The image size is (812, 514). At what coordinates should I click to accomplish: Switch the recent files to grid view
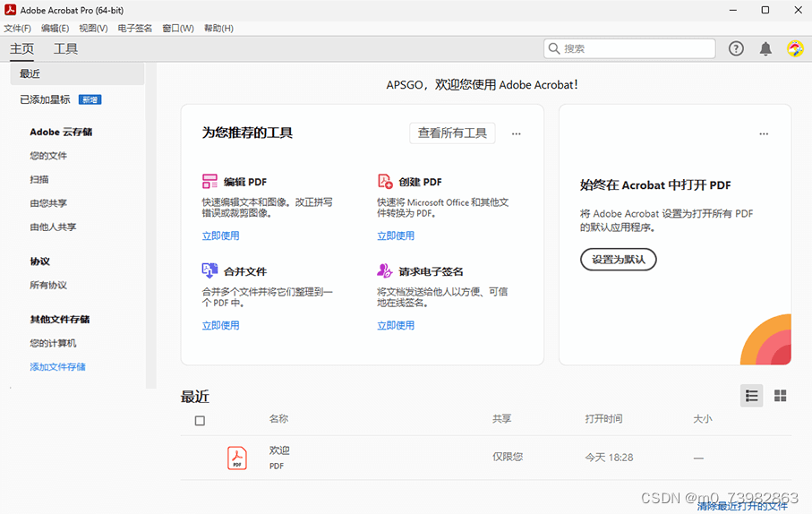click(x=780, y=396)
